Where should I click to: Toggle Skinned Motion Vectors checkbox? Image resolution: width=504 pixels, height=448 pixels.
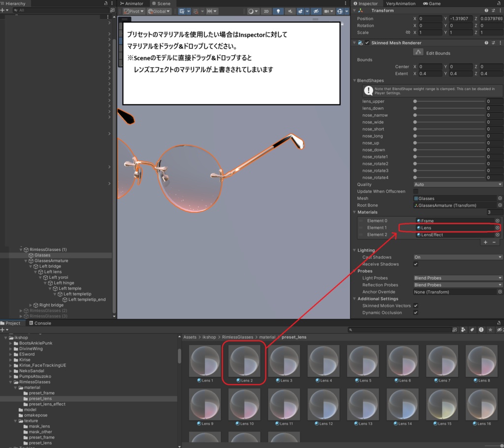pos(415,306)
